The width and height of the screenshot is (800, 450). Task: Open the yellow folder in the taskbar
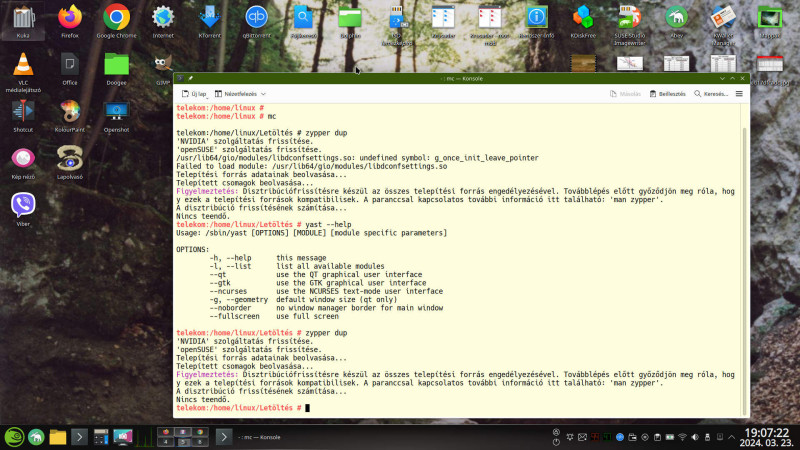[58, 437]
